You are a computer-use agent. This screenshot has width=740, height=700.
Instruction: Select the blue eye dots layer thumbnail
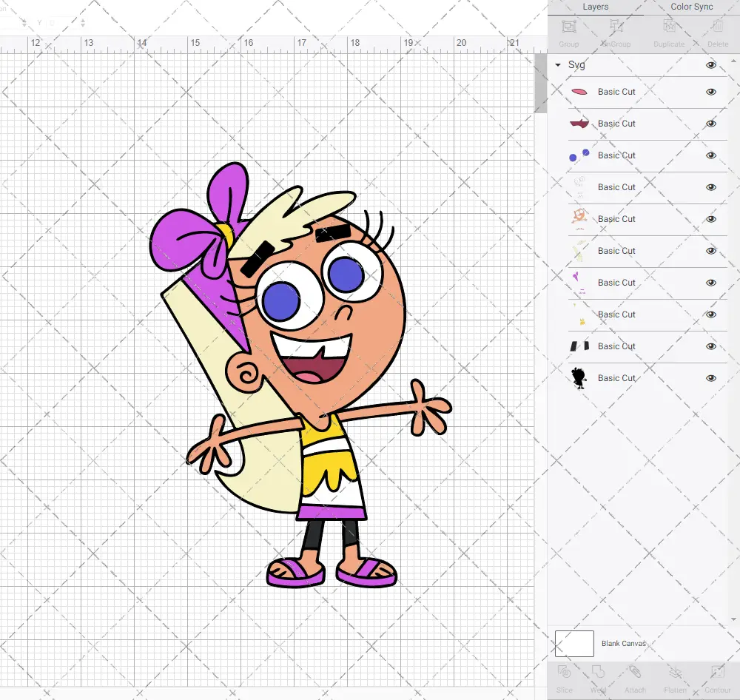(579, 155)
